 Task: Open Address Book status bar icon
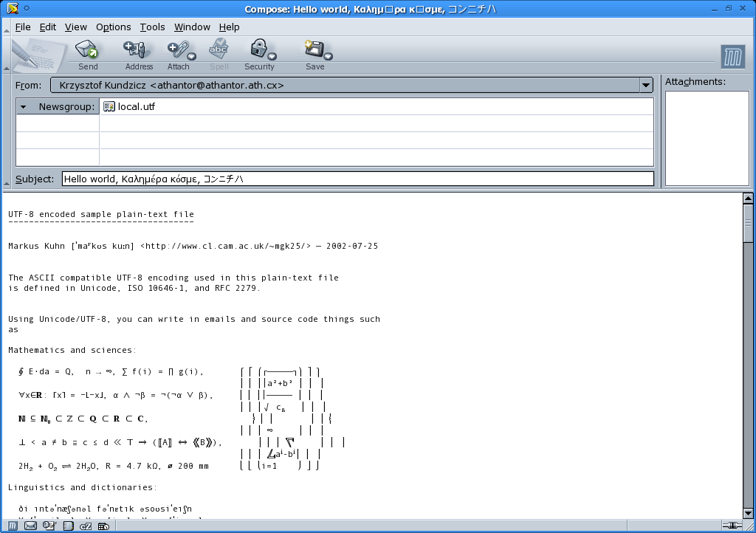(69, 526)
